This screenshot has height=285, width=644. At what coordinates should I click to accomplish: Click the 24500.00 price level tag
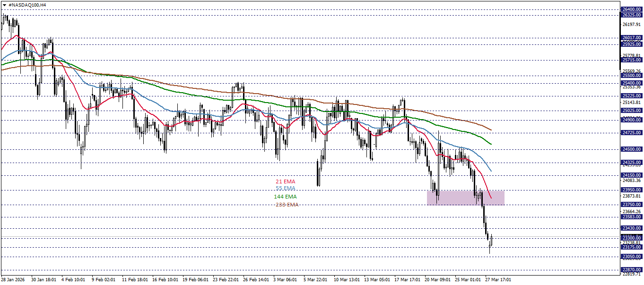631,149
